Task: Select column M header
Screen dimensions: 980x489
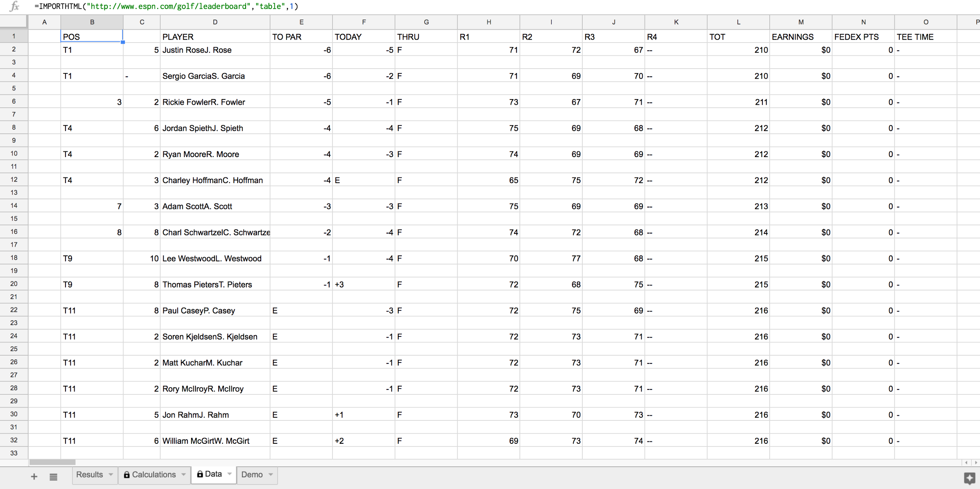Action: (801, 22)
